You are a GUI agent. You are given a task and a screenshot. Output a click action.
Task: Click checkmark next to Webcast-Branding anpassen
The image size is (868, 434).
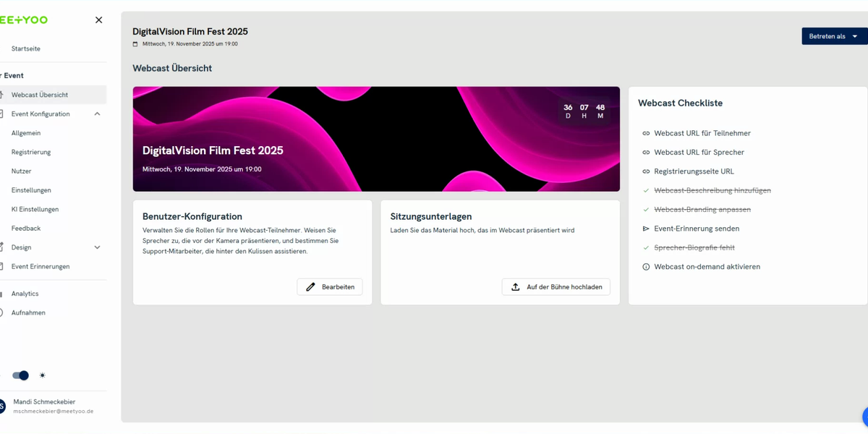point(646,210)
